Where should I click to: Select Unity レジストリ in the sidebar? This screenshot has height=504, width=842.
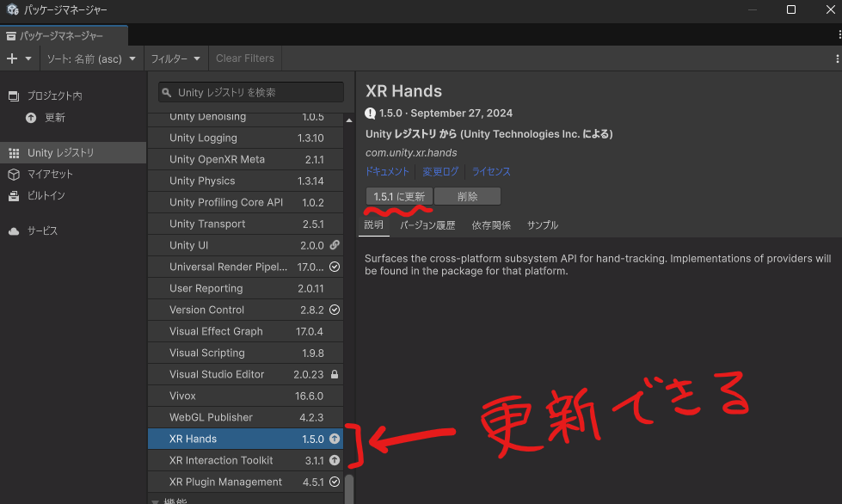[73, 153]
